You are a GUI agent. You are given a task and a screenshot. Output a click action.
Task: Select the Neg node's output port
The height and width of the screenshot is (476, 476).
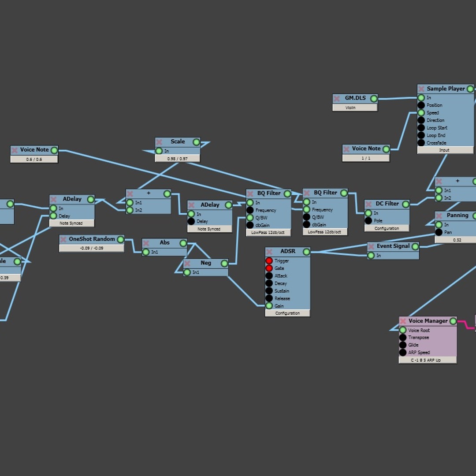[224, 264]
